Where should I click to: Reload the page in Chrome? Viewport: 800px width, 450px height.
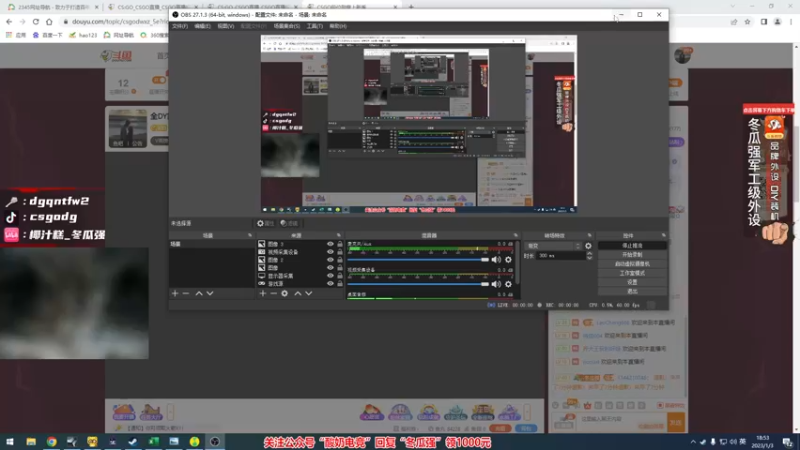coord(36,22)
